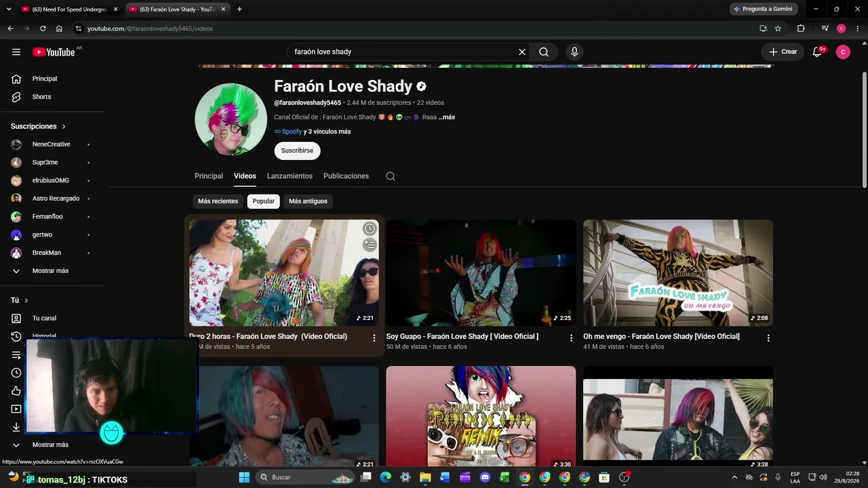Select the channel Videos tab

245,176
